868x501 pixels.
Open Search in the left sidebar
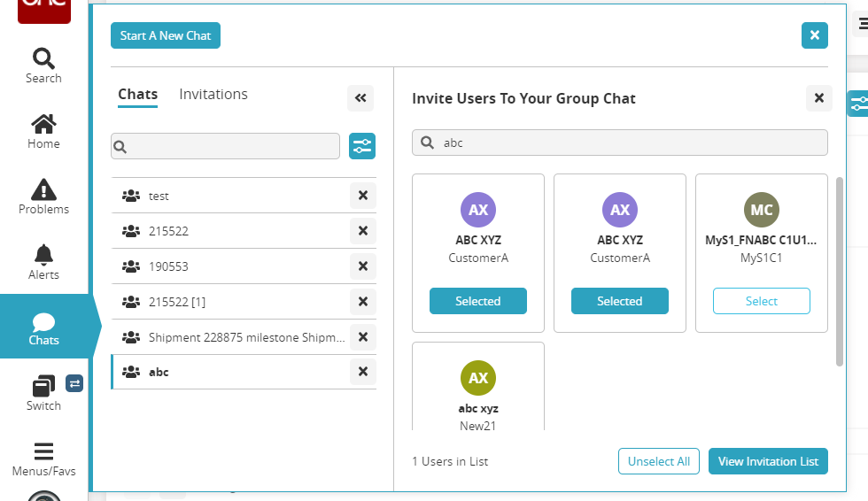pos(43,66)
